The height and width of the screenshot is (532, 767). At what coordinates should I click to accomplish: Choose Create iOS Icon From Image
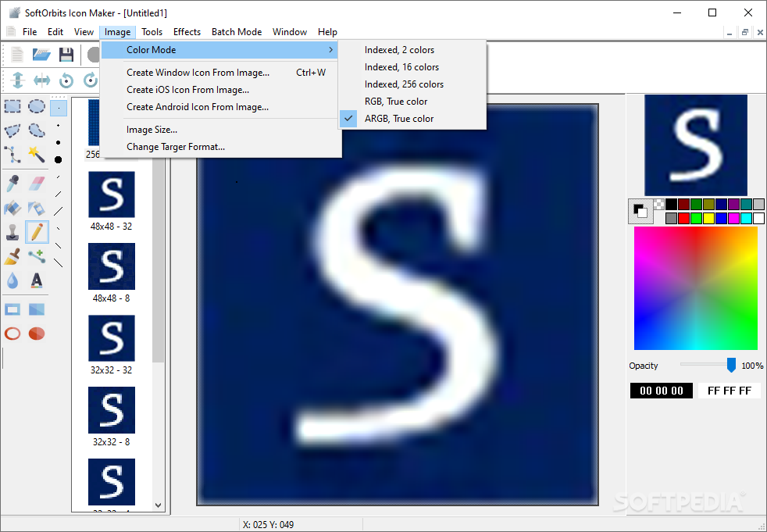point(219,90)
